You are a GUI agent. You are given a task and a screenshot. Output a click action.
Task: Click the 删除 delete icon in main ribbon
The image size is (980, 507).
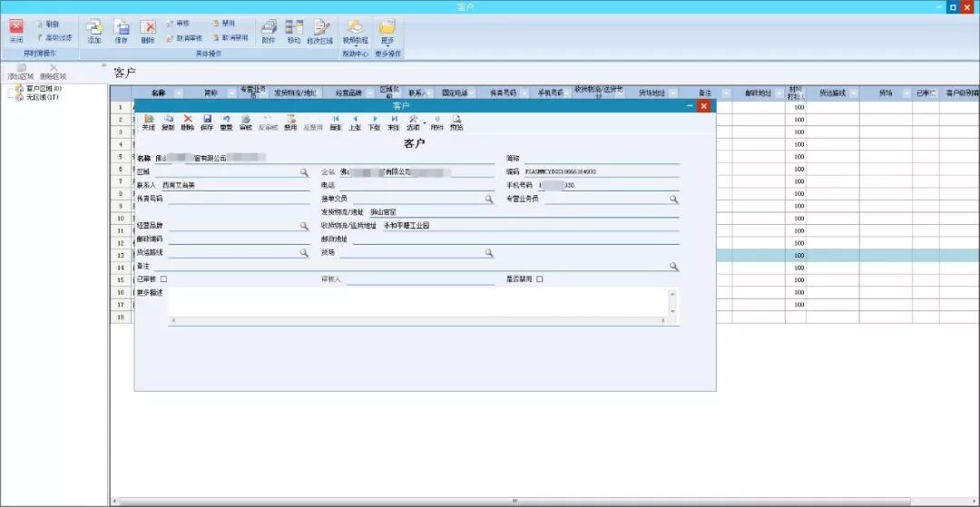pyautogui.click(x=148, y=31)
